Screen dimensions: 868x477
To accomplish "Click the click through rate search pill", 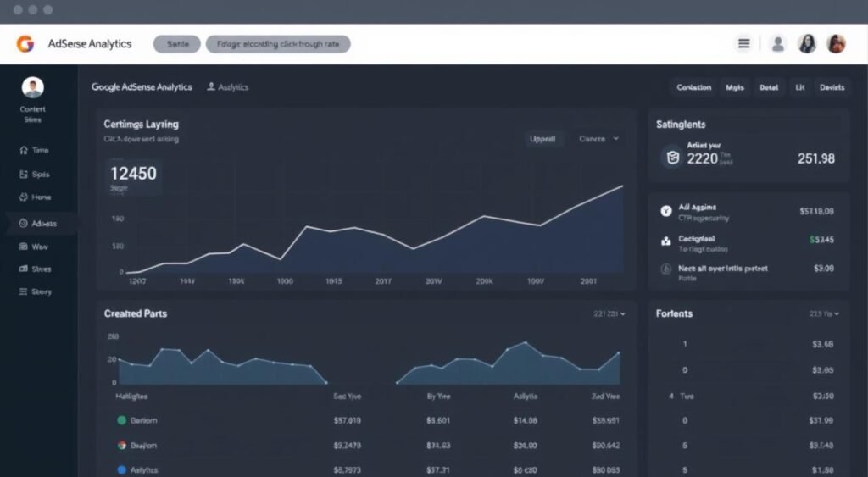I will click(x=278, y=44).
